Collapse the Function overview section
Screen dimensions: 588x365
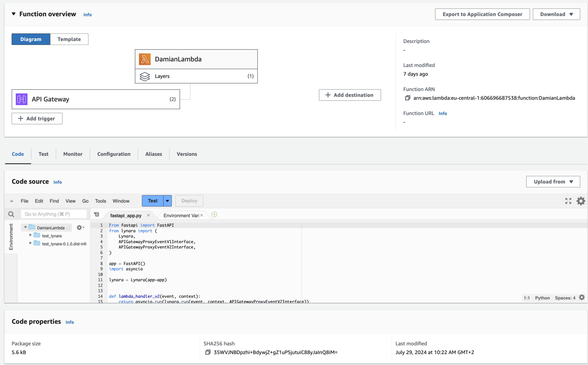pos(14,14)
